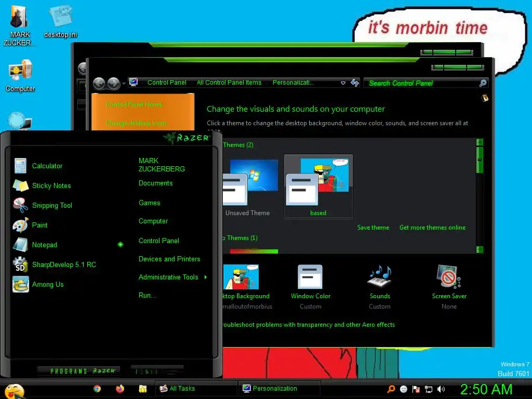This screenshot has width=532, height=399.
Task: Open troubleshoot transparency and Aero effects link
Action: coord(309,325)
